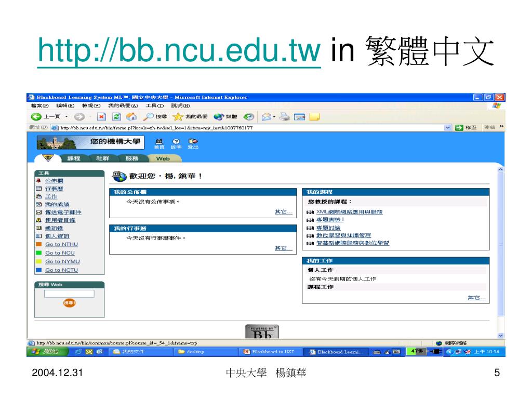Open the 我的最愛(A) menu

click(x=123, y=105)
